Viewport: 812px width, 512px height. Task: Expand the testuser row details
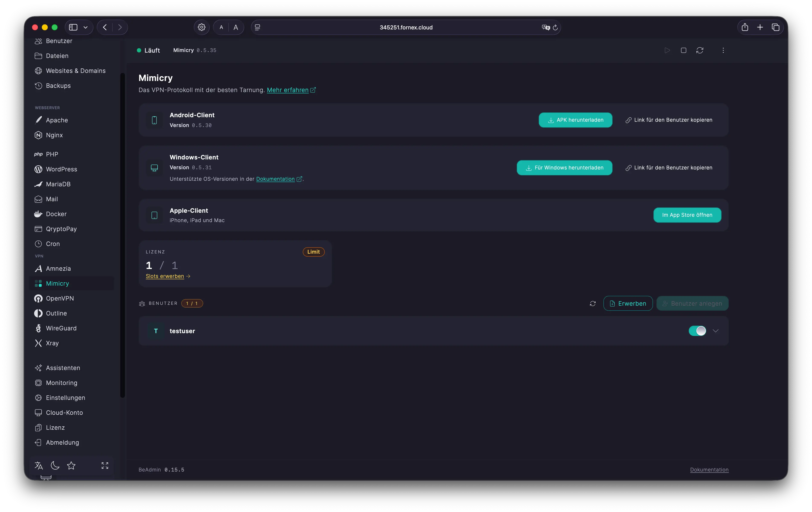pos(716,331)
